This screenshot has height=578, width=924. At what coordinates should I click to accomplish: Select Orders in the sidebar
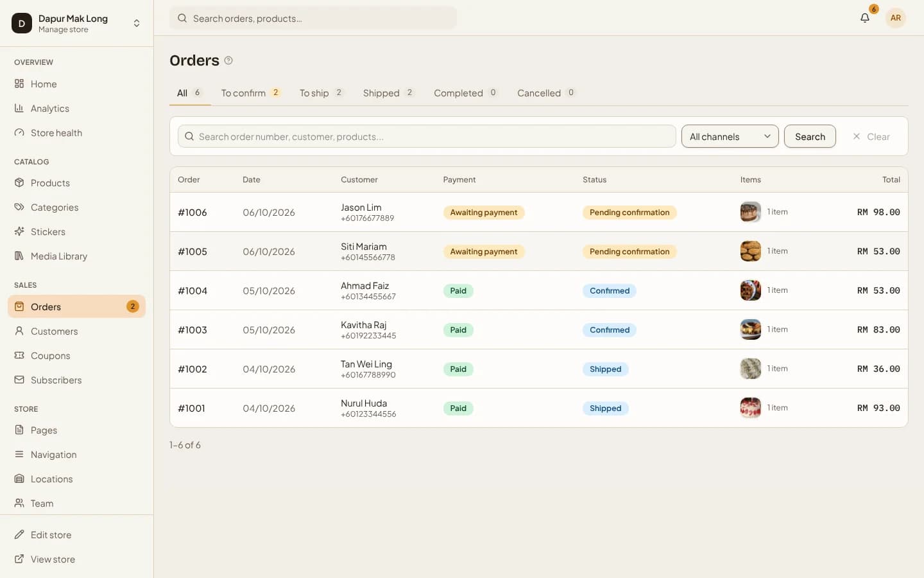[77, 306]
